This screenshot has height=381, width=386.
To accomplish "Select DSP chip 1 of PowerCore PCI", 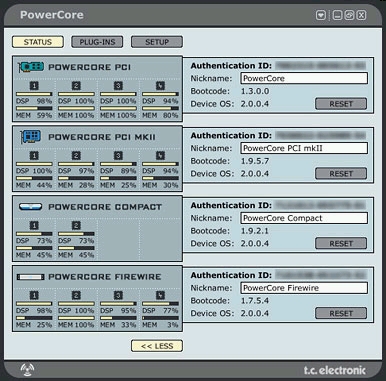I will [34, 86].
